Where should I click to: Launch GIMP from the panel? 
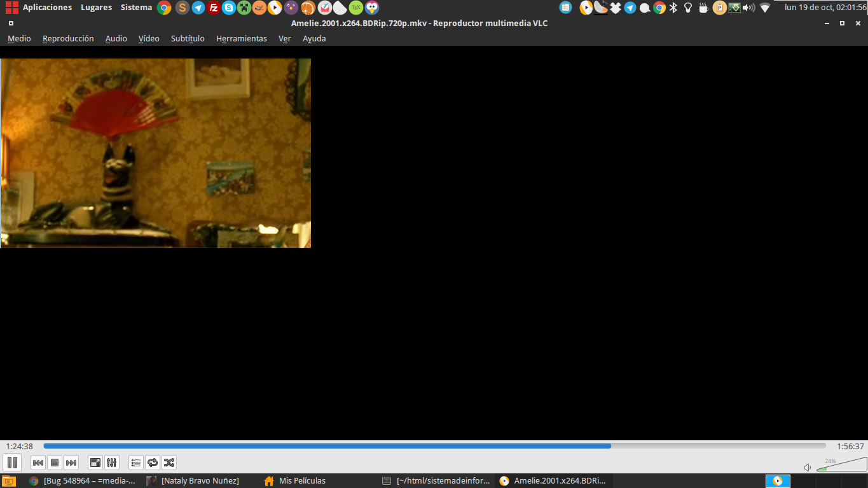point(259,8)
